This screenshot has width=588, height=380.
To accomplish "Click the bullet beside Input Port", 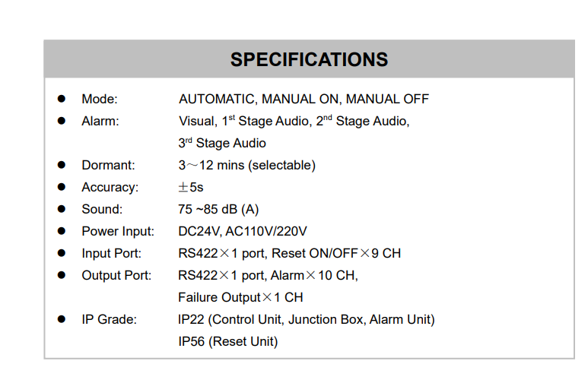I will point(62,253).
